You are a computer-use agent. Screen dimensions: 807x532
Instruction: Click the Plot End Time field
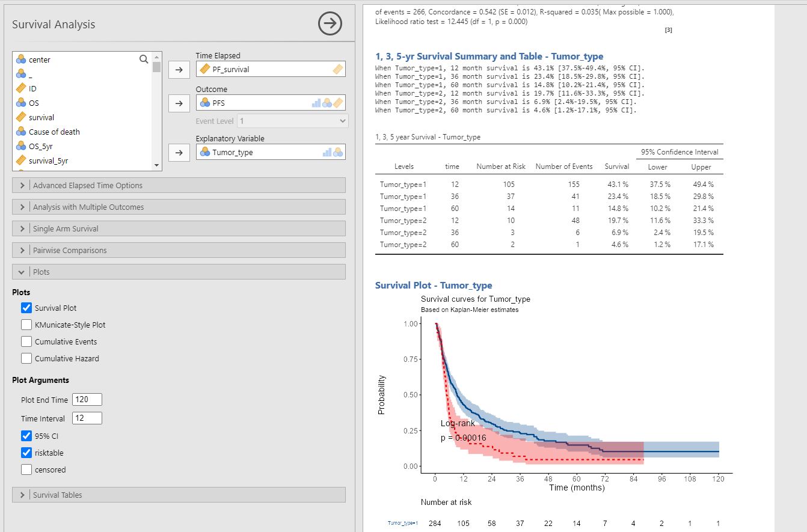(x=87, y=399)
